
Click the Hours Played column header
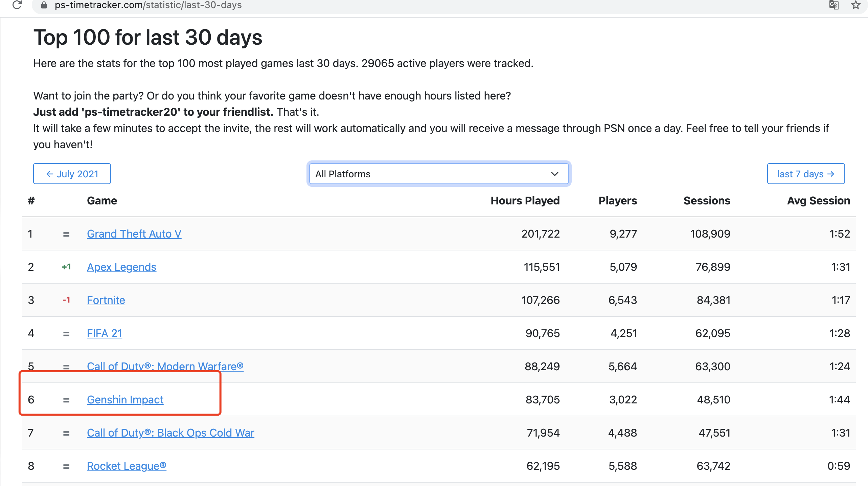tap(525, 201)
